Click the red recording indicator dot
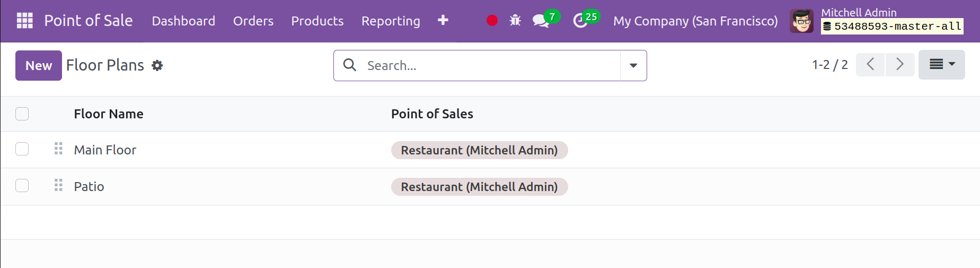980x268 pixels. [492, 21]
